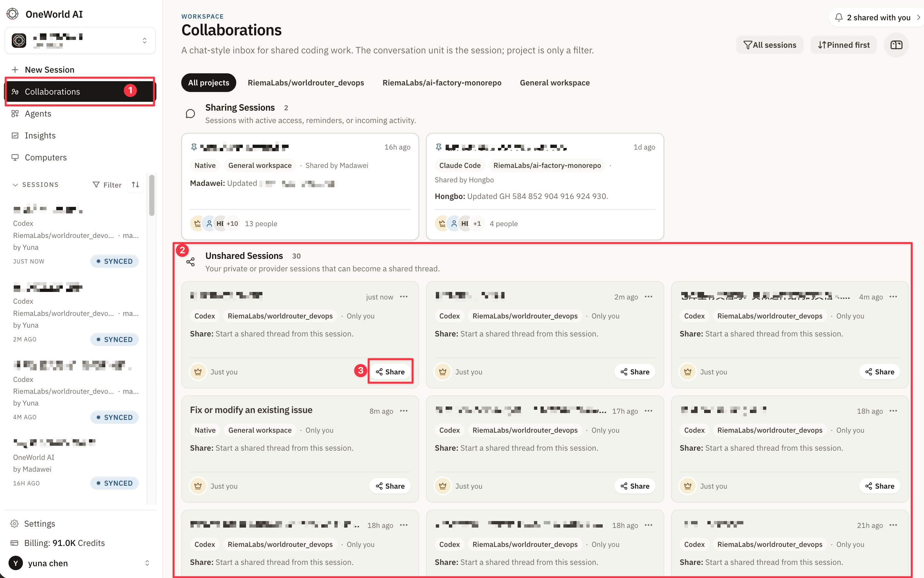Filter by RiemaLabs/ai-factory-monorepo tab
Viewport: 924px width, 578px height.
coord(442,82)
